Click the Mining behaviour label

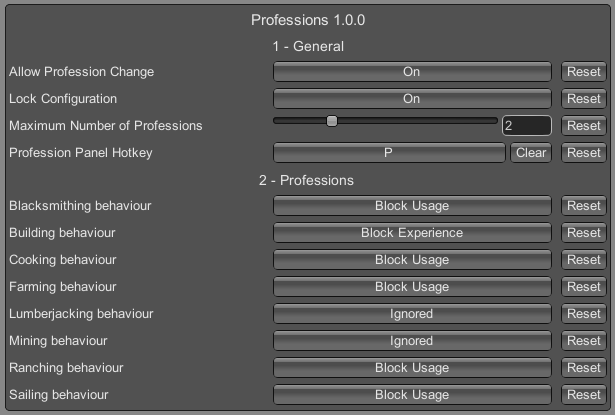click(58, 341)
